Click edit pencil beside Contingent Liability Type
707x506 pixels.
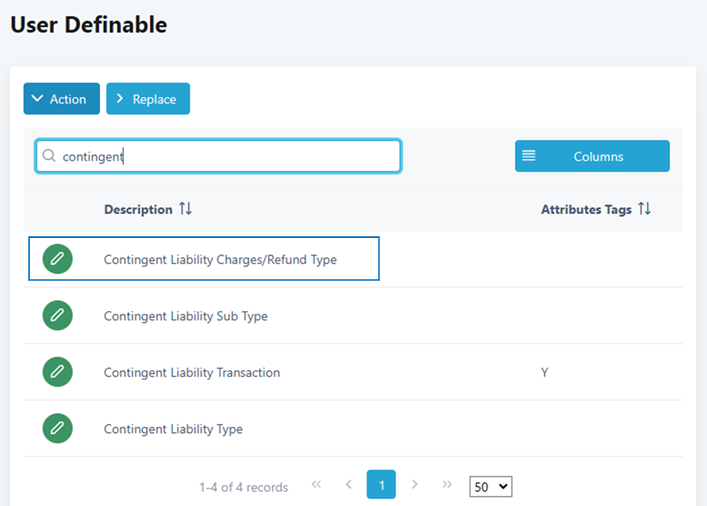(x=58, y=429)
